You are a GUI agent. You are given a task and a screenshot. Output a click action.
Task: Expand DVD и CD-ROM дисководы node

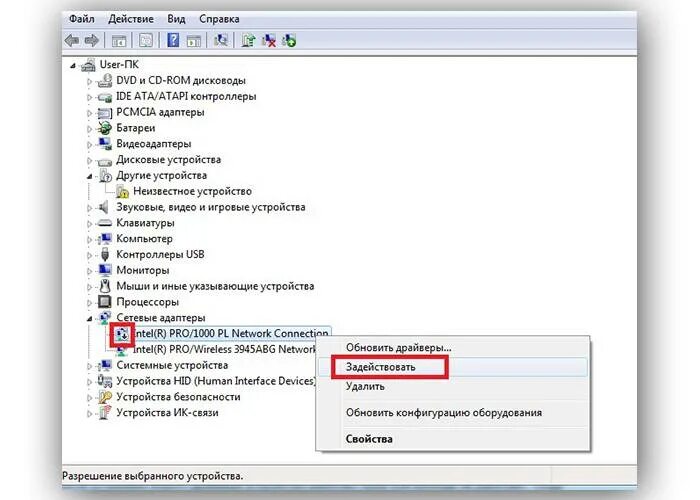coord(89,81)
